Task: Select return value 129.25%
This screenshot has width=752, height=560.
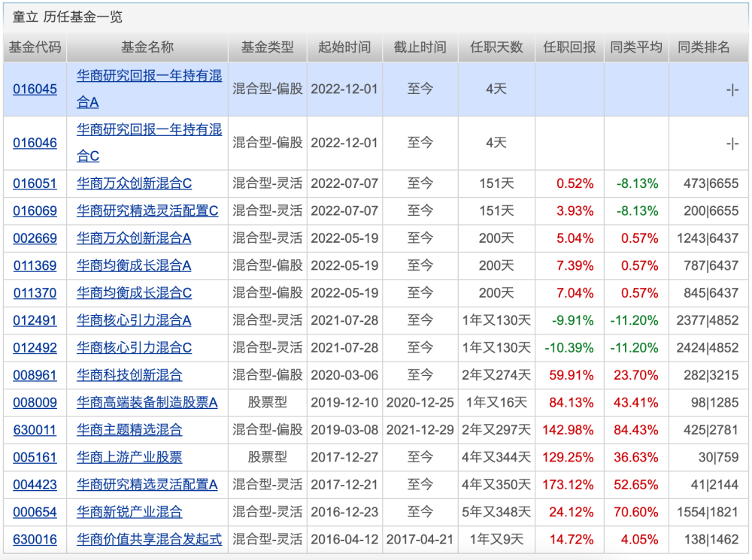Action: [568, 457]
